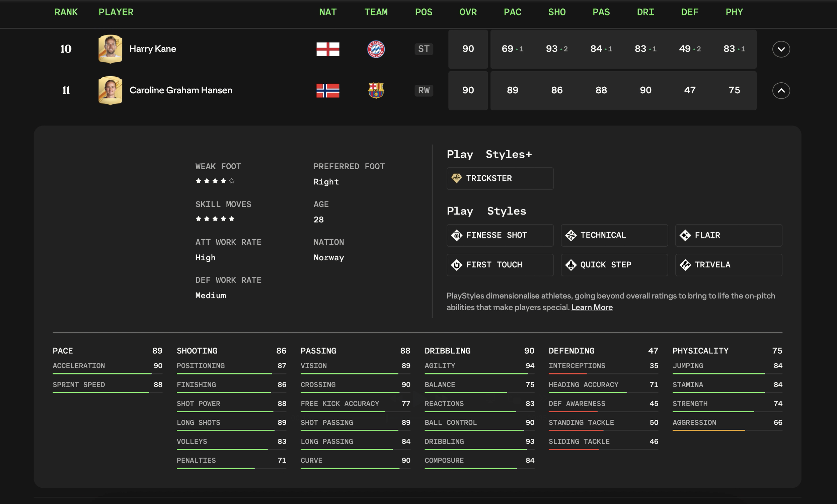837x504 pixels.
Task: Click the Finesse Shot label text
Action: pos(496,235)
